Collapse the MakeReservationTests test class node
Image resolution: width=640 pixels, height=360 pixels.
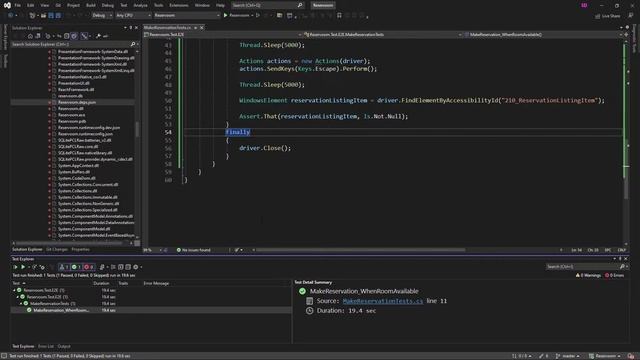[21, 304]
